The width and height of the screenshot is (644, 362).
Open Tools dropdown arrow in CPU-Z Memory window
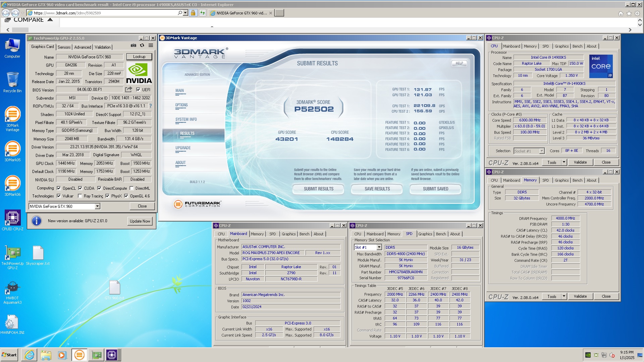(x=564, y=296)
